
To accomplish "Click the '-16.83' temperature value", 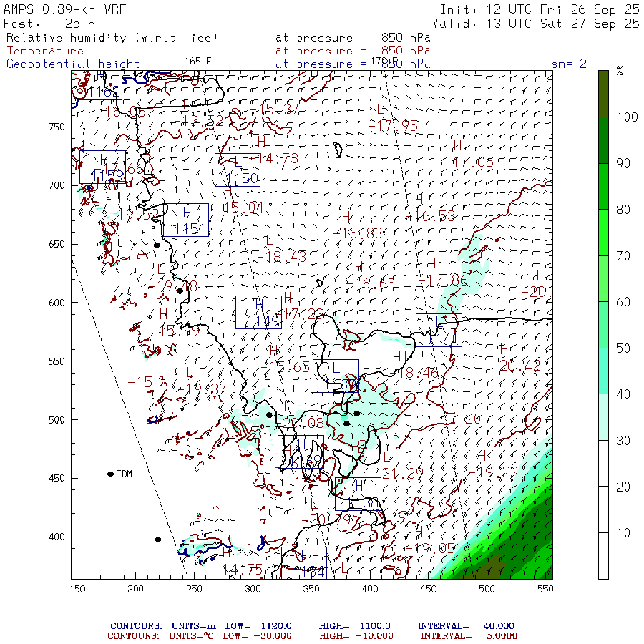I will click(x=357, y=233).
